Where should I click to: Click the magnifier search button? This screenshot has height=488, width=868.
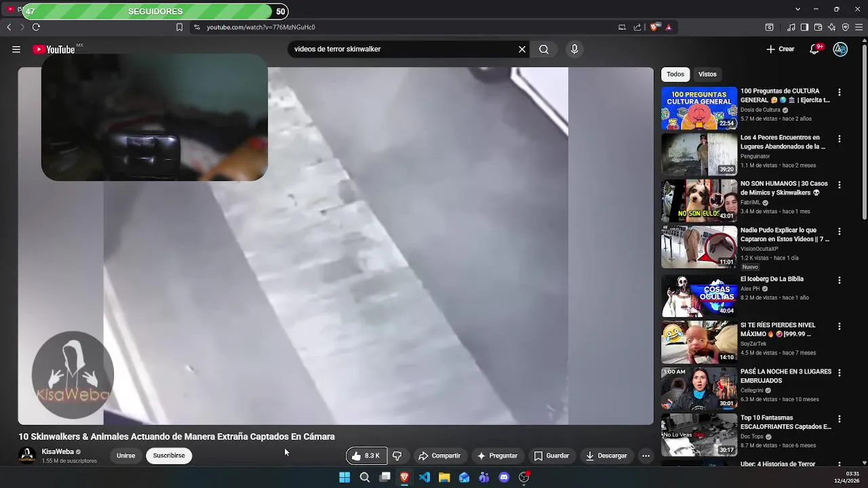pos(544,49)
